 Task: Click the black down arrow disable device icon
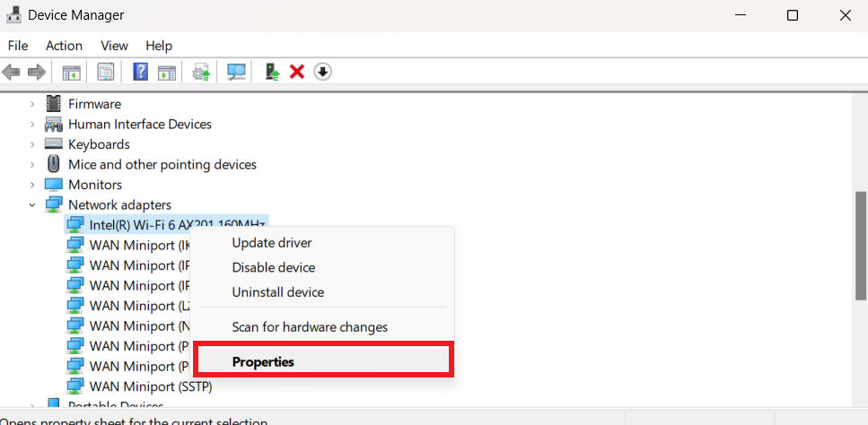point(323,72)
